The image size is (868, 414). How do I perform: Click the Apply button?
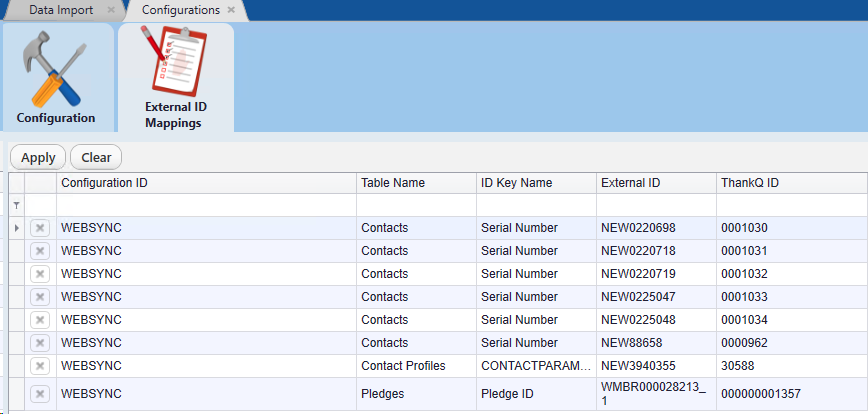tap(38, 157)
